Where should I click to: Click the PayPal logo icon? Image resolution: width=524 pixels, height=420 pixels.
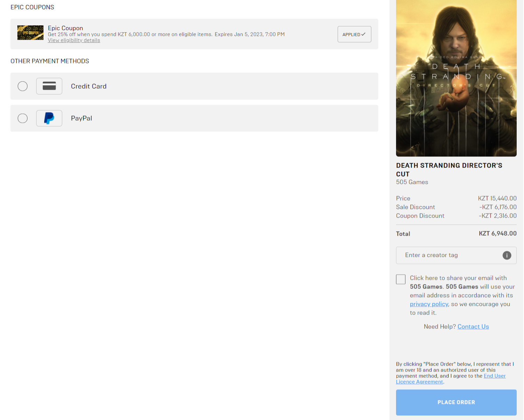49,118
